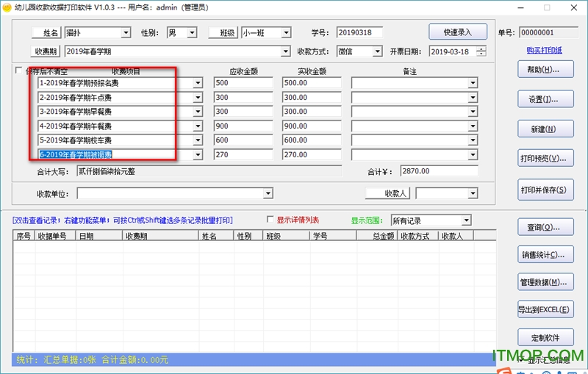Click the 开票日期 date stepper arrows
Image resolution: width=588 pixels, height=374 pixels.
[x=481, y=51]
